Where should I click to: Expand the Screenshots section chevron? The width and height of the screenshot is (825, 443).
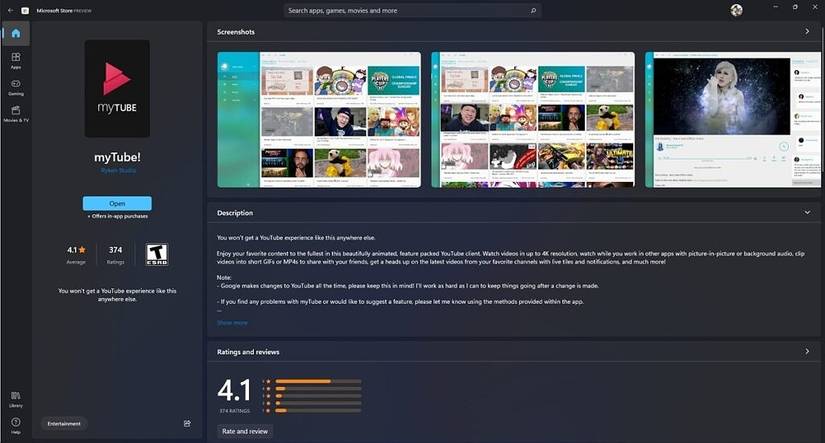click(x=807, y=32)
